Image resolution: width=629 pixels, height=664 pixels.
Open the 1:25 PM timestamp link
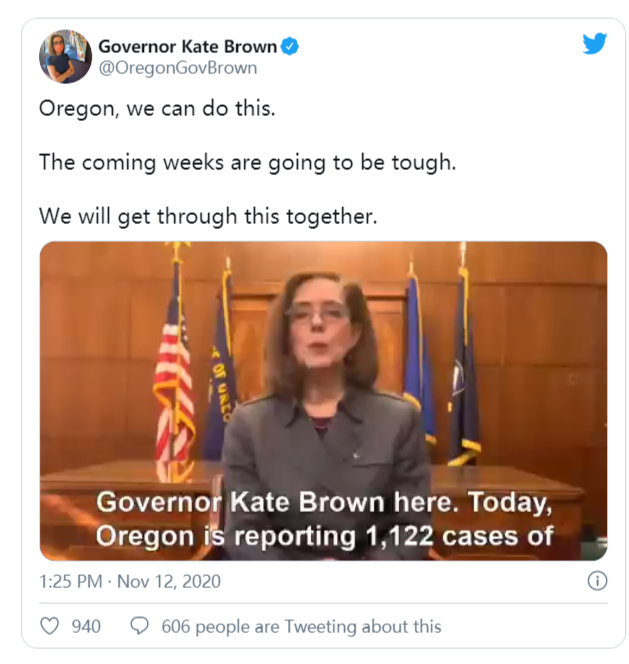point(71,581)
